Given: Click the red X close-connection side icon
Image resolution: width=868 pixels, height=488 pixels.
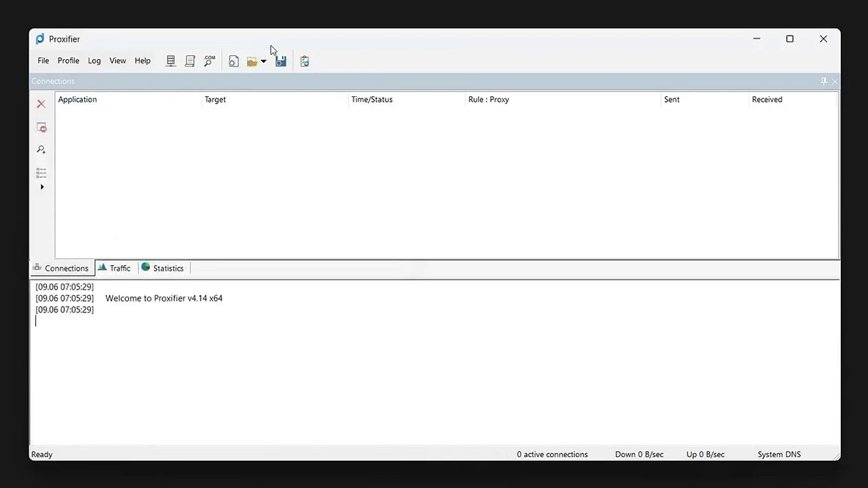Looking at the screenshot, I should tap(41, 104).
